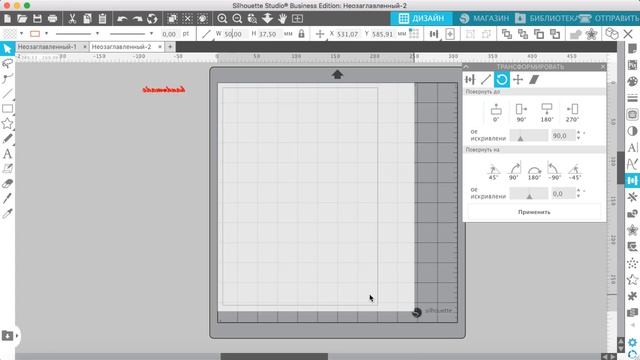Redo the action with the right arrow
This screenshot has width=640, height=360.
coord(138,19)
